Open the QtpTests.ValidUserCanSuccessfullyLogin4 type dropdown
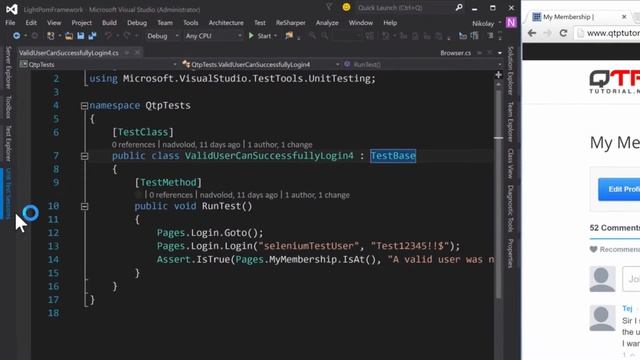 click(x=260, y=64)
